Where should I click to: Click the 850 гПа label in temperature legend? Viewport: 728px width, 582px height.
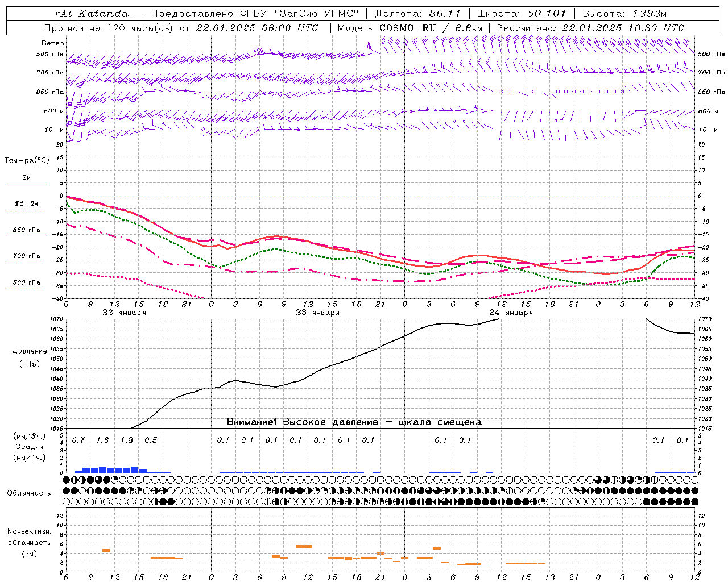tap(27, 230)
